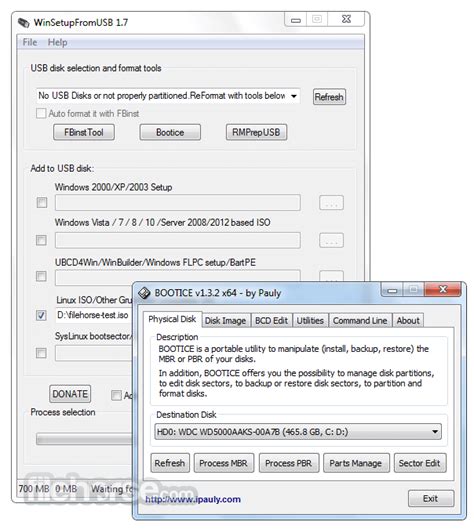Open Parts Manage in BOOTICE
This screenshot has height=529, width=474.
[x=356, y=463]
